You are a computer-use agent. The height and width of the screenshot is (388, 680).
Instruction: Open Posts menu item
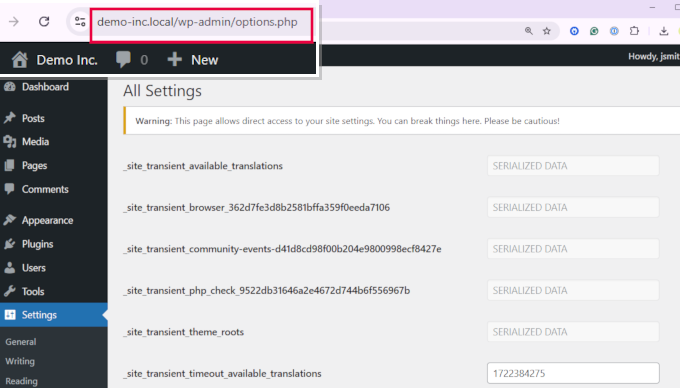tap(33, 118)
